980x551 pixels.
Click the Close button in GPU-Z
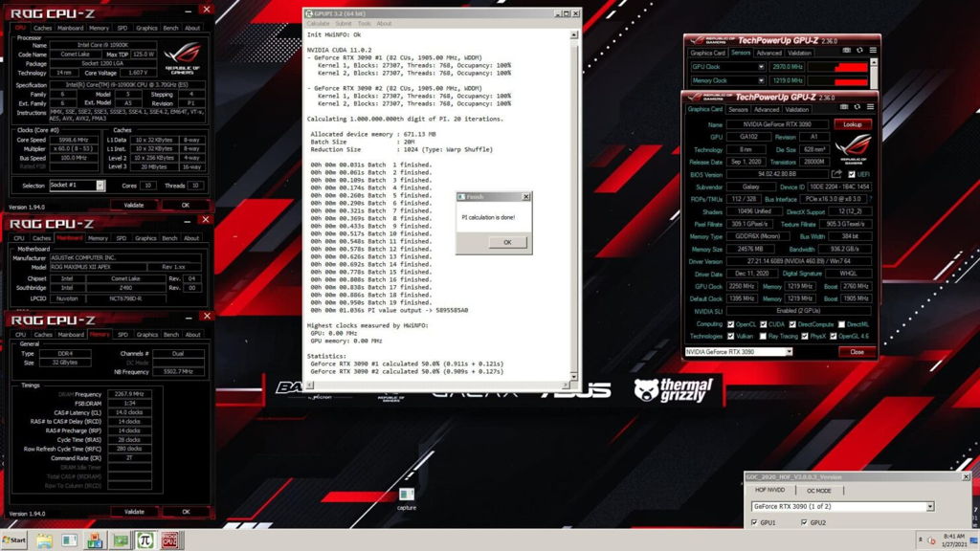pyautogui.click(x=857, y=352)
